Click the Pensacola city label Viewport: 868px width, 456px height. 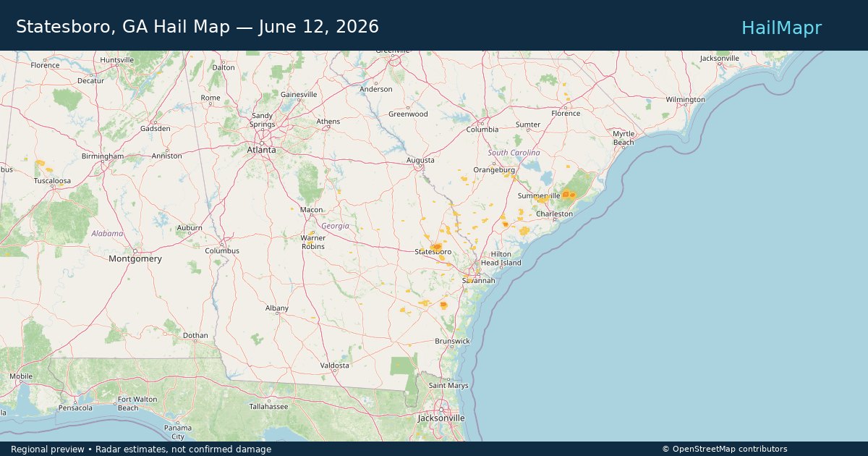[75, 408]
